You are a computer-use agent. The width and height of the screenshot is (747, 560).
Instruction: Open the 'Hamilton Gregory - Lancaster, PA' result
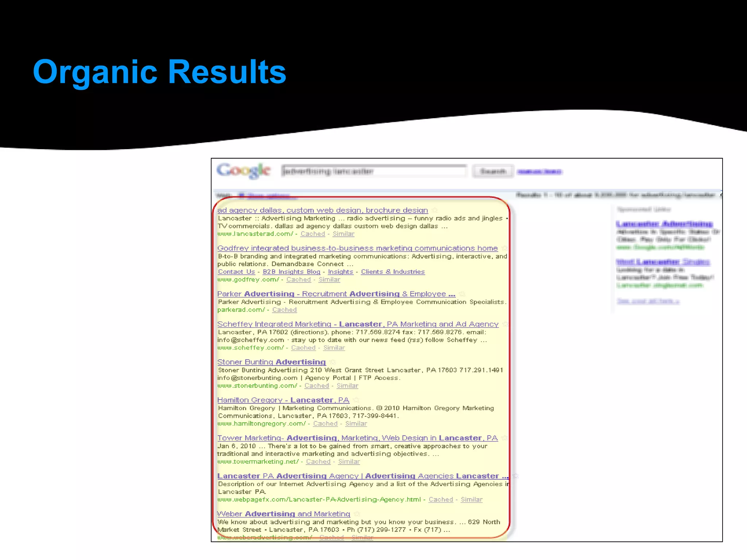[283, 400]
